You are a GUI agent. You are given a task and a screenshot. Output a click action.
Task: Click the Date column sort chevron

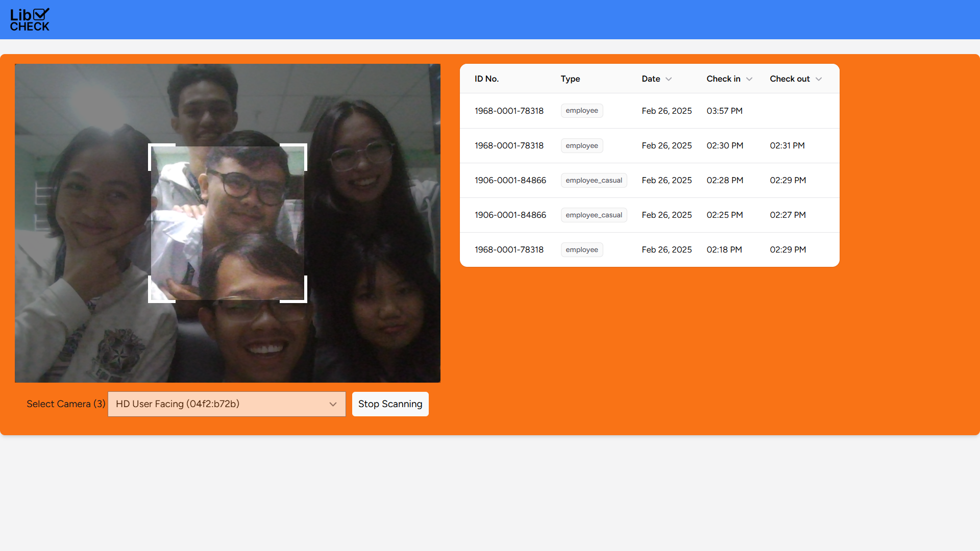coord(669,79)
